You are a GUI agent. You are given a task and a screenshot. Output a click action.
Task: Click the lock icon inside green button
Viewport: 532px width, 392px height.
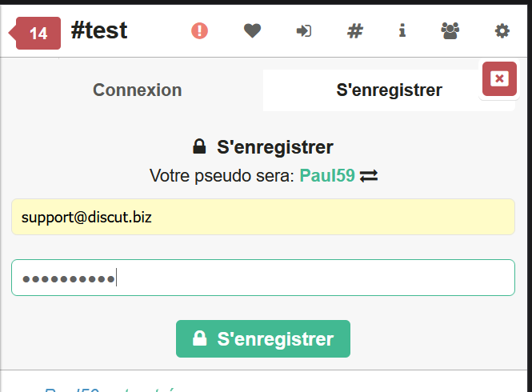[x=200, y=338]
